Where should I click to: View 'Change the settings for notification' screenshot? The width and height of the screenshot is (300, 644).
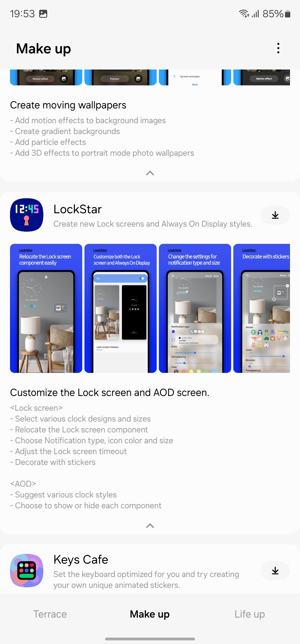195,308
